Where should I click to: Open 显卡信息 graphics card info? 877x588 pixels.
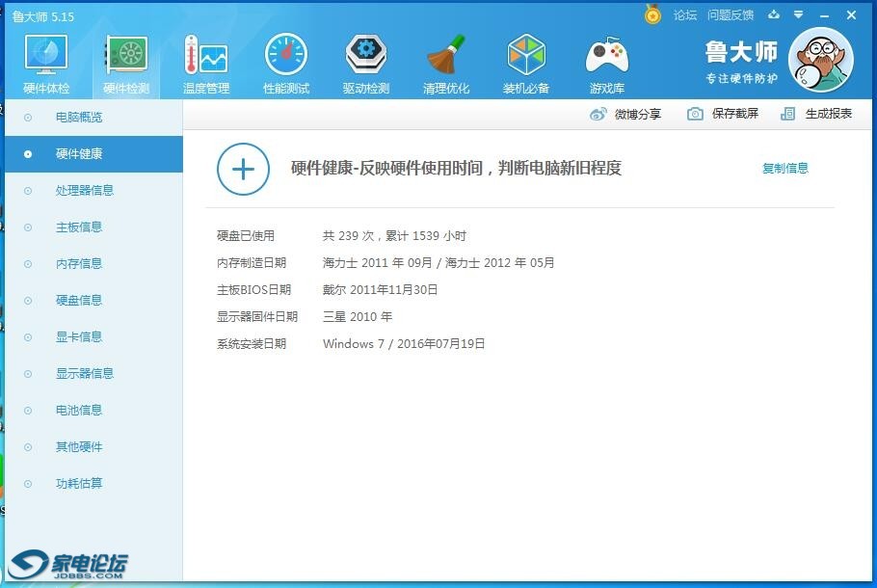pos(79,336)
